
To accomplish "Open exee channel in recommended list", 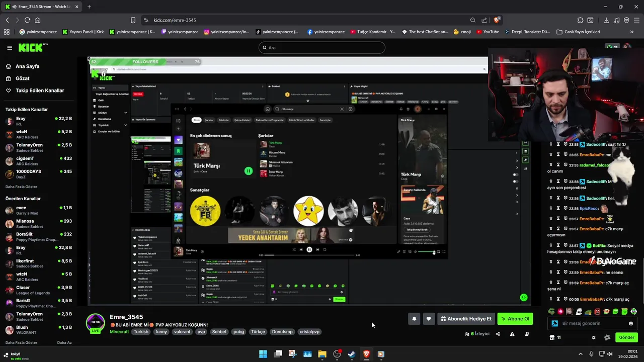I will point(39,210).
